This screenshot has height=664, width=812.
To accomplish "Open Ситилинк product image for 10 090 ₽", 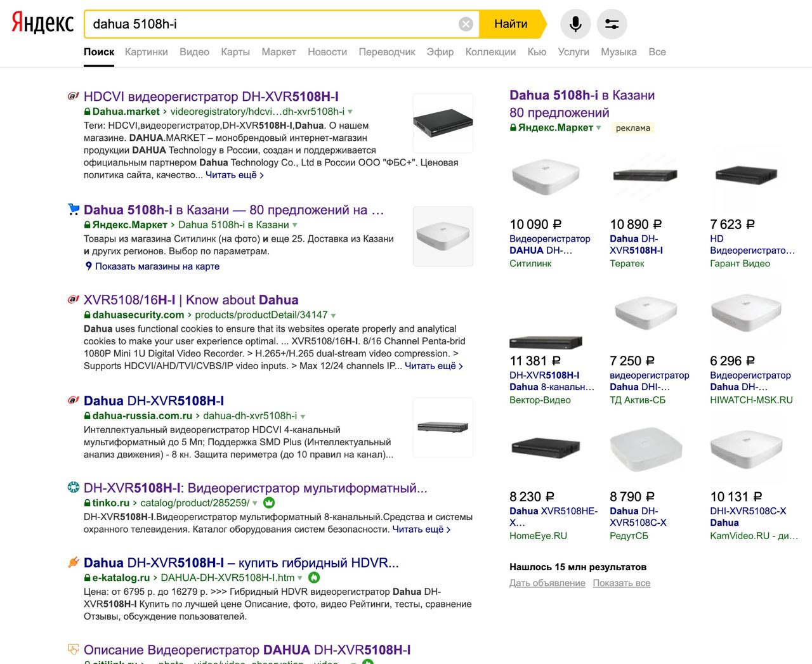I will (x=546, y=176).
